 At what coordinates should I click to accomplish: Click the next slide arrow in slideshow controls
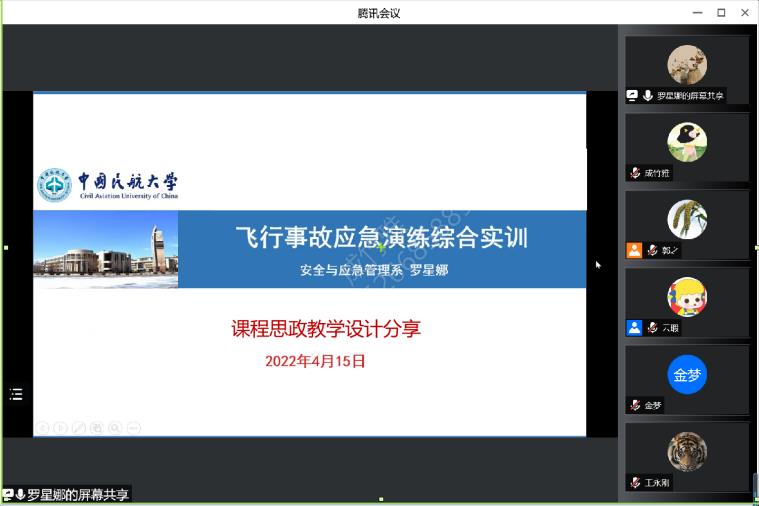coord(60,428)
